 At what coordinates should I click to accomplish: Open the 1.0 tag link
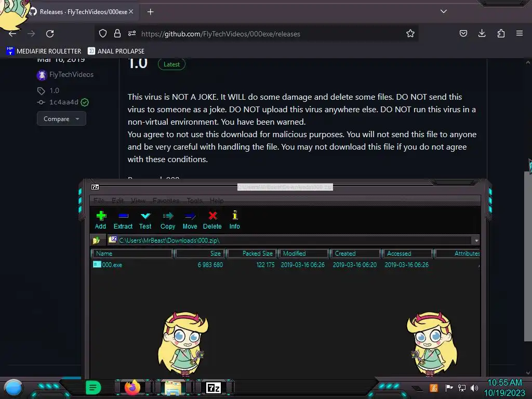tap(54, 90)
